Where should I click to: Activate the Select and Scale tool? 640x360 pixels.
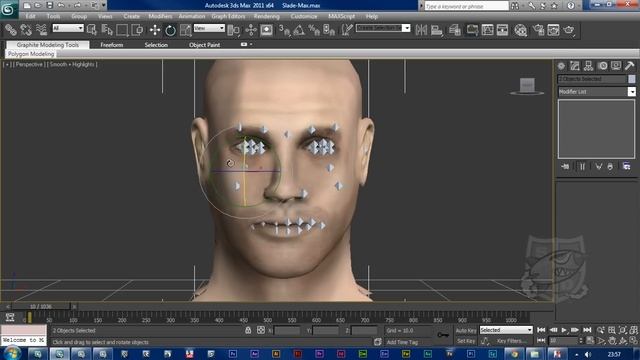click(x=186, y=30)
